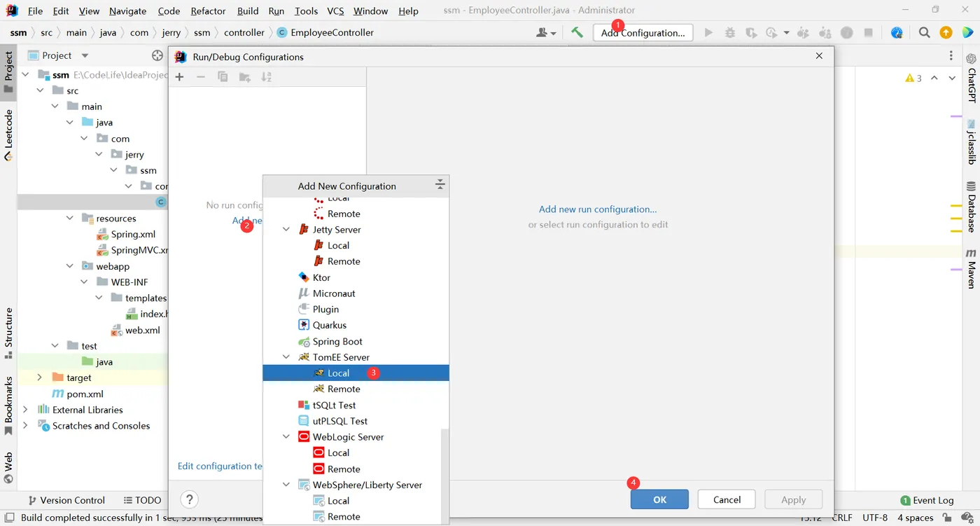This screenshot has height=526, width=980.
Task: Open the TODO tab
Action: [142, 500]
